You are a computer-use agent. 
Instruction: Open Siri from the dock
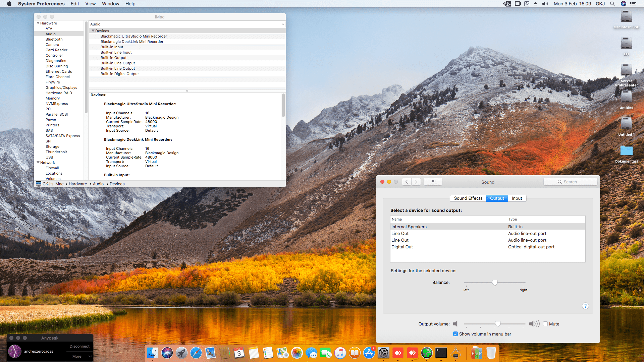[x=167, y=353]
